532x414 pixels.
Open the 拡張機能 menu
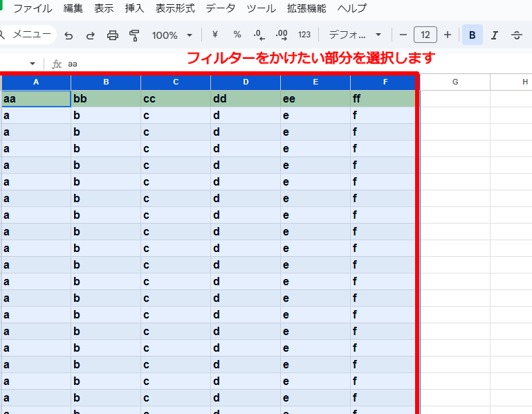306,8
